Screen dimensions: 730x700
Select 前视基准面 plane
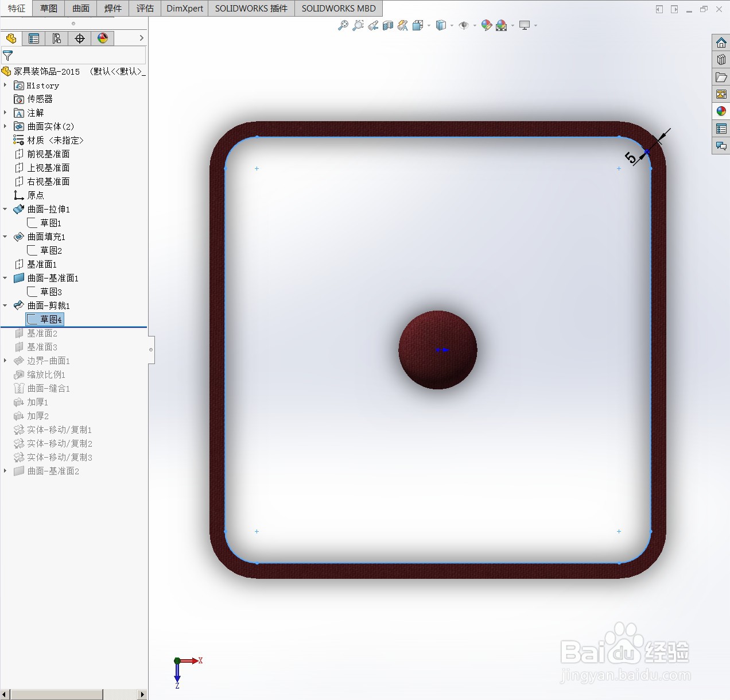tap(42, 154)
